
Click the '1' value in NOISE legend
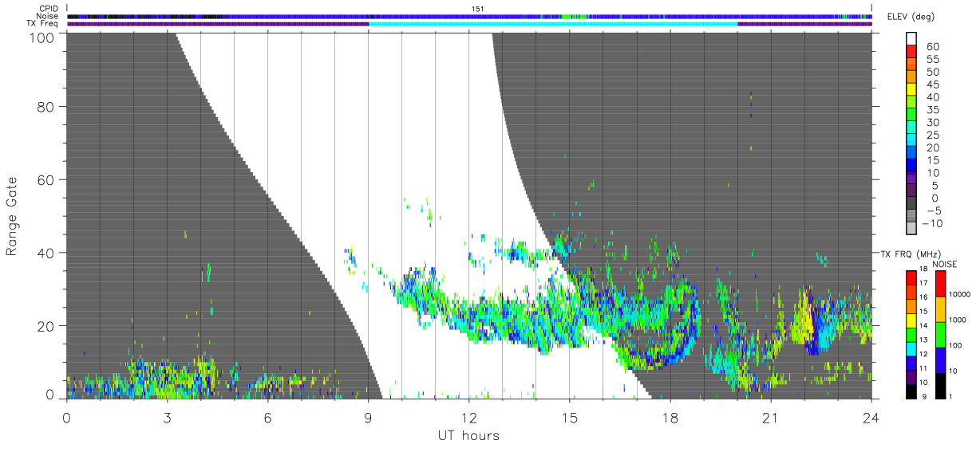[x=950, y=396]
